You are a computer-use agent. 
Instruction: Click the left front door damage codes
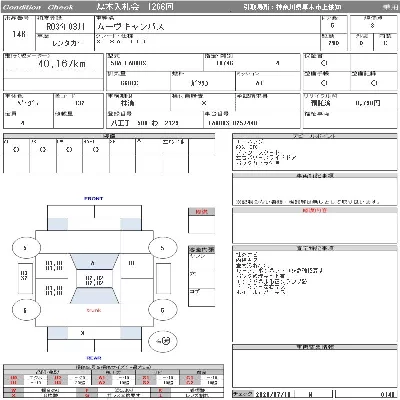54,266
